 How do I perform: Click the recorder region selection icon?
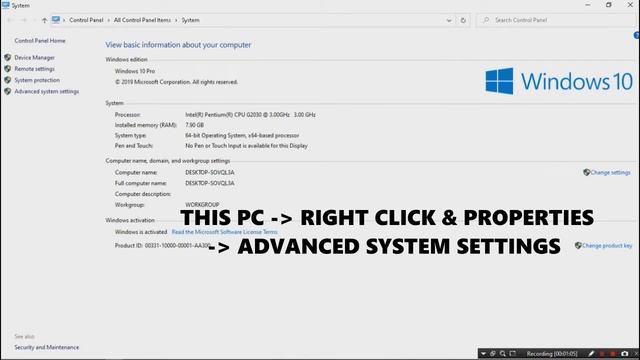513,353
